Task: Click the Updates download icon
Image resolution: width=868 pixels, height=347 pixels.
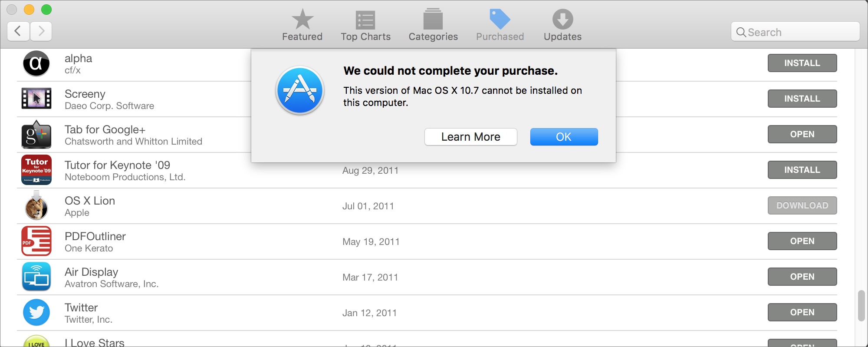Action: (x=562, y=20)
